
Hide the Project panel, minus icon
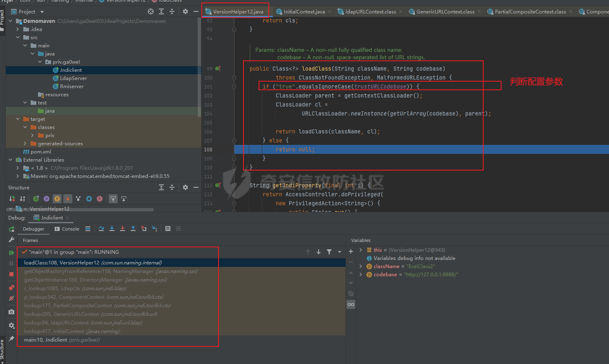[x=196, y=11]
